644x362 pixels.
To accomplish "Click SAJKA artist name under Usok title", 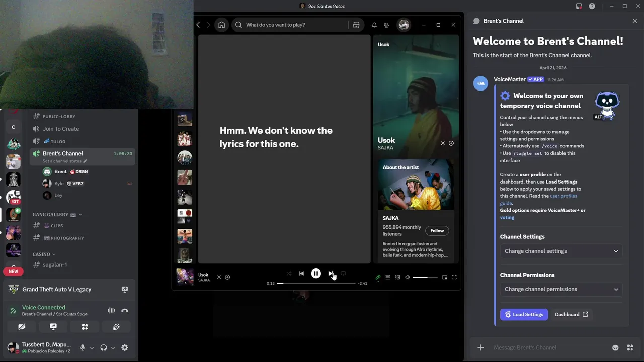I will (385, 148).
